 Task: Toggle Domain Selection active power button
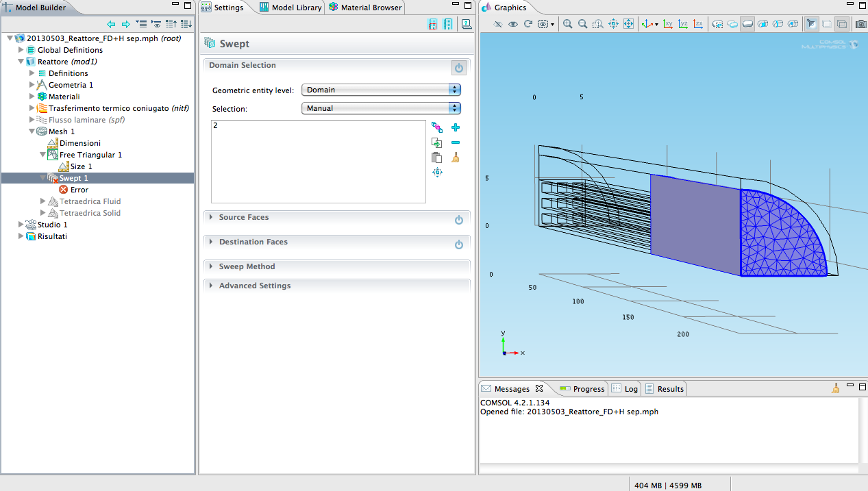459,68
